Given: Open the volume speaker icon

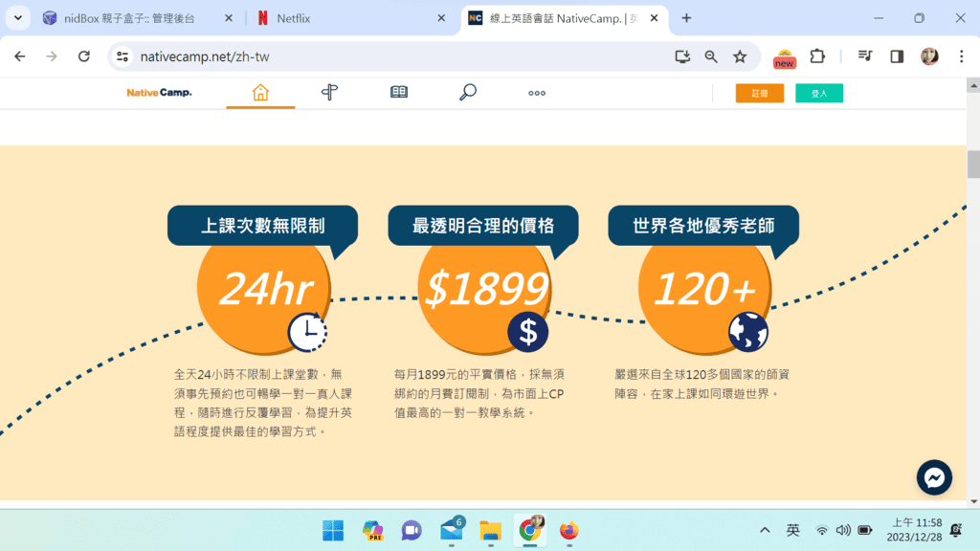Looking at the screenshot, I should pyautogui.click(x=843, y=530).
